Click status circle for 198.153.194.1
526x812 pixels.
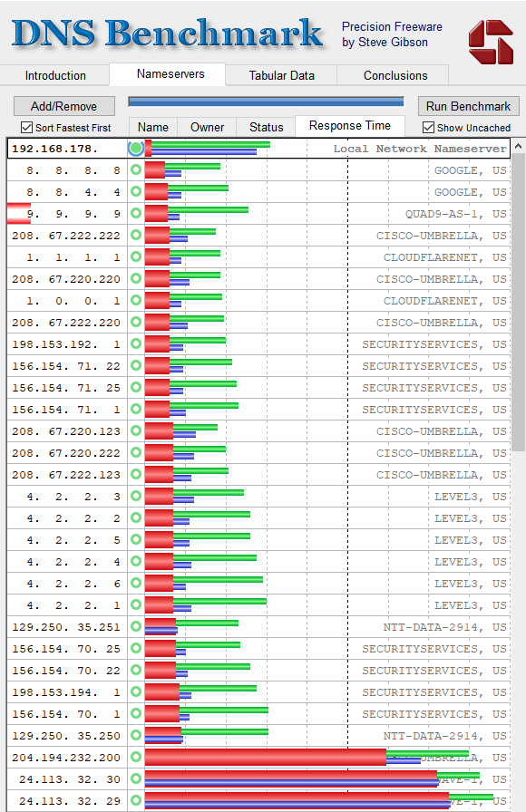click(x=136, y=691)
